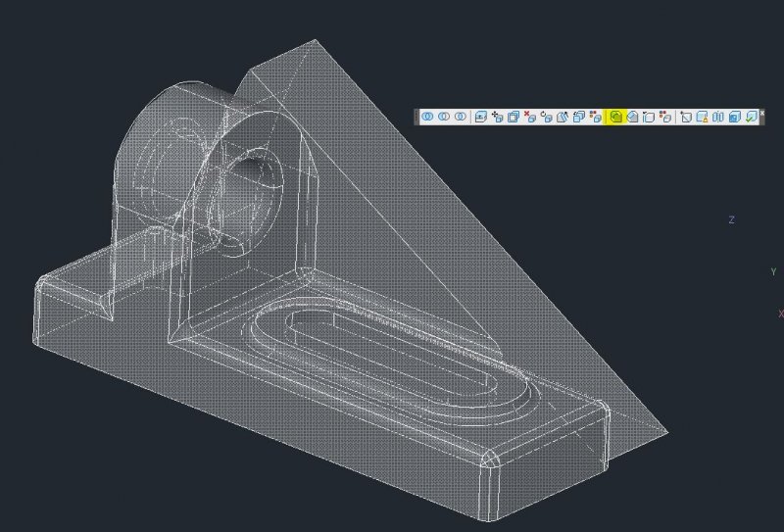Click the highlighted Fillet Edge tool

click(x=616, y=117)
